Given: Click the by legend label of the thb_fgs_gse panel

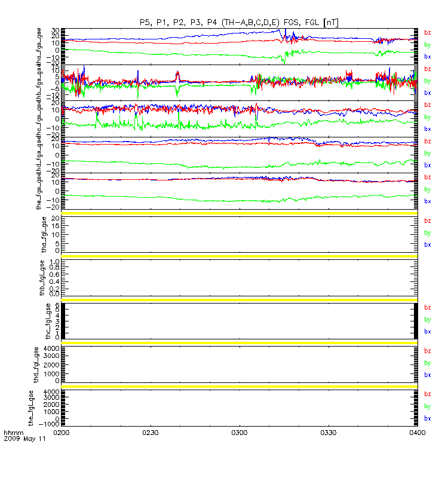Looking at the screenshot, I should (x=428, y=81).
